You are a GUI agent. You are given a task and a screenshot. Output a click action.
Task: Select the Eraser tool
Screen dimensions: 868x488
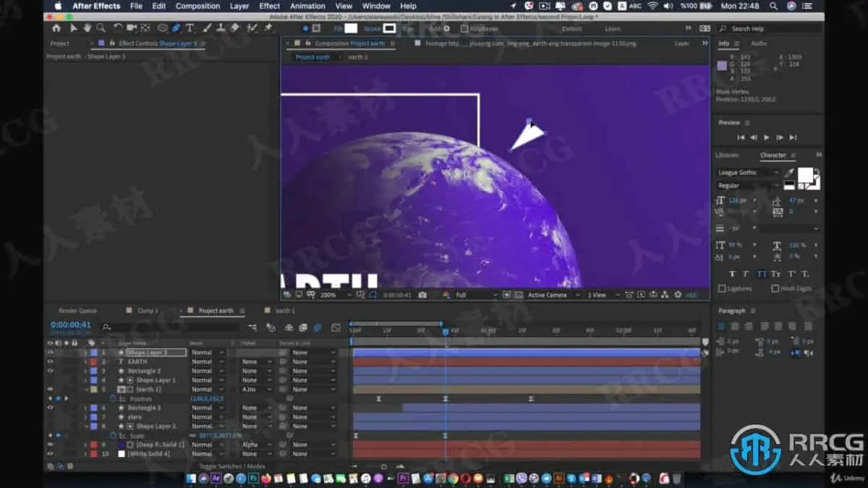(234, 28)
